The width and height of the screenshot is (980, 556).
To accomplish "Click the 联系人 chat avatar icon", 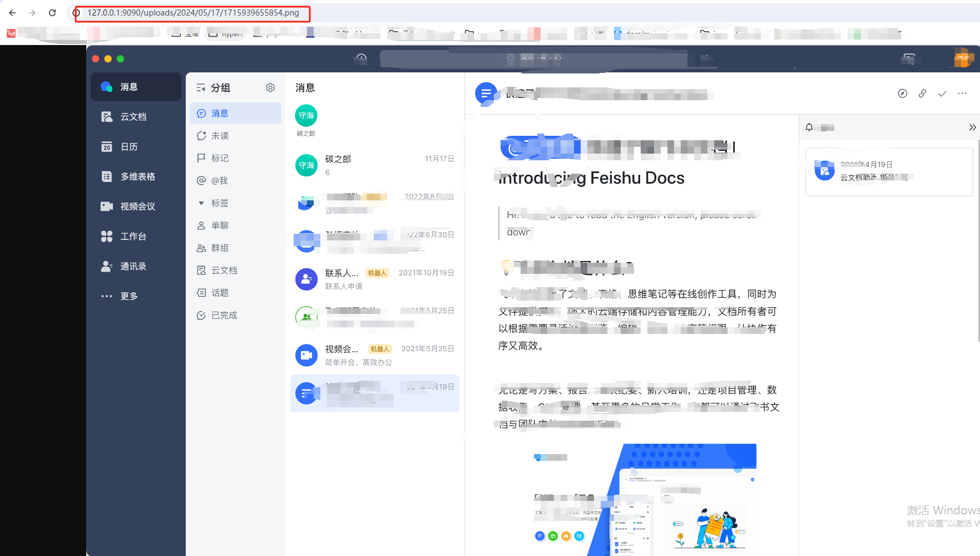I will [x=306, y=279].
